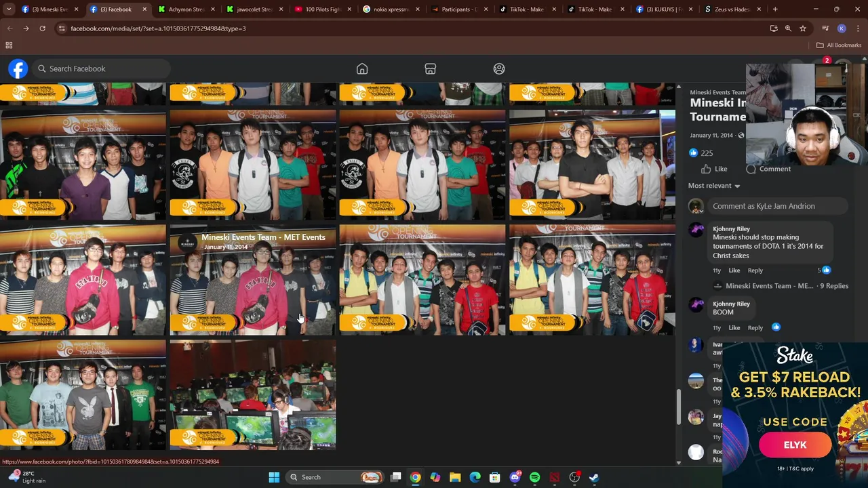The image size is (868, 488).
Task: Open the All Bookmarks folder
Action: click(839, 45)
